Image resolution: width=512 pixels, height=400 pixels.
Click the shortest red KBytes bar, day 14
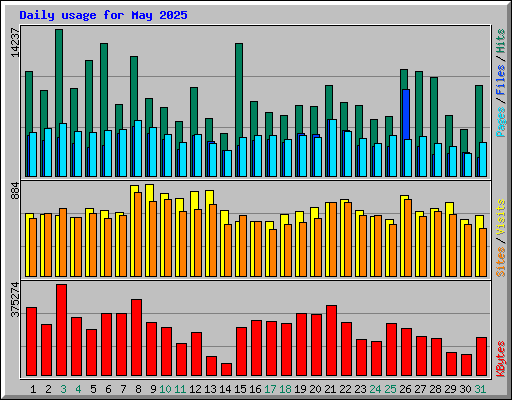click(x=226, y=369)
